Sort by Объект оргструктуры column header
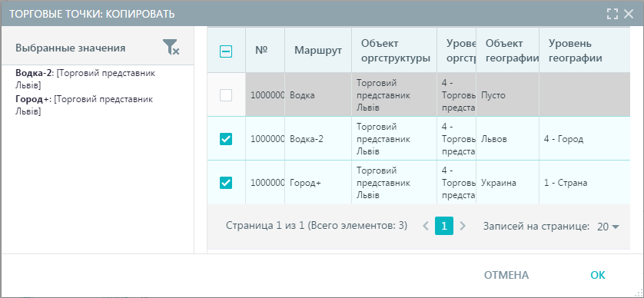644x298 pixels. click(396, 51)
